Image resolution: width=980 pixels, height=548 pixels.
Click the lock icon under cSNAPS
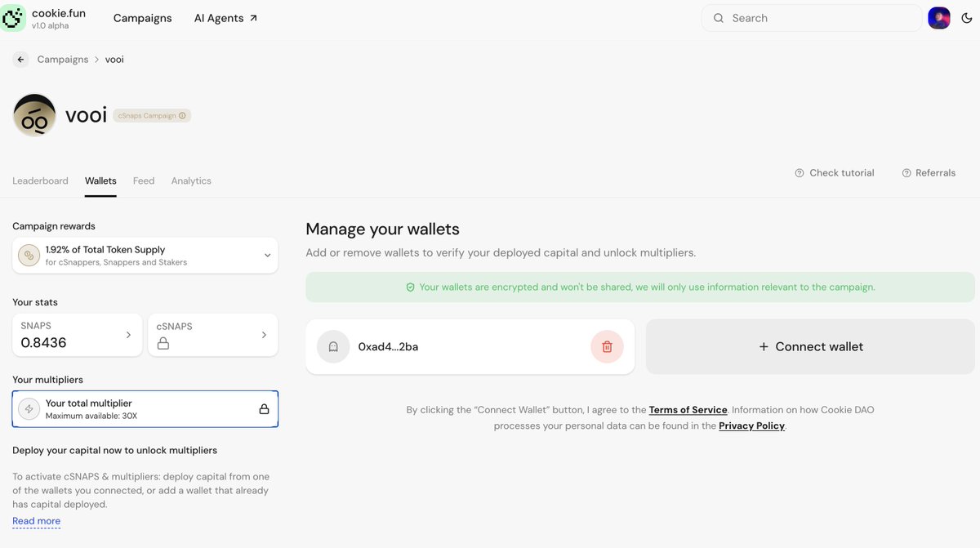pyautogui.click(x=163, y=344)
